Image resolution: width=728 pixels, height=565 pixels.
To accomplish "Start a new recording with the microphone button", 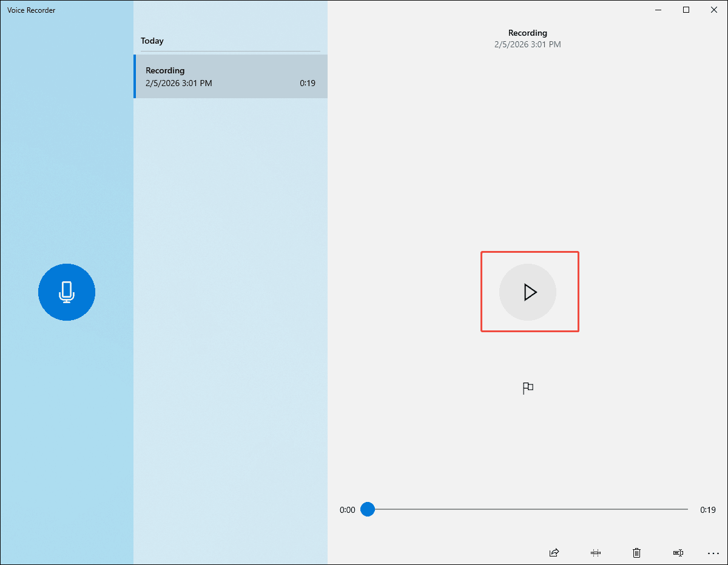I will click(x=67, y=292).
